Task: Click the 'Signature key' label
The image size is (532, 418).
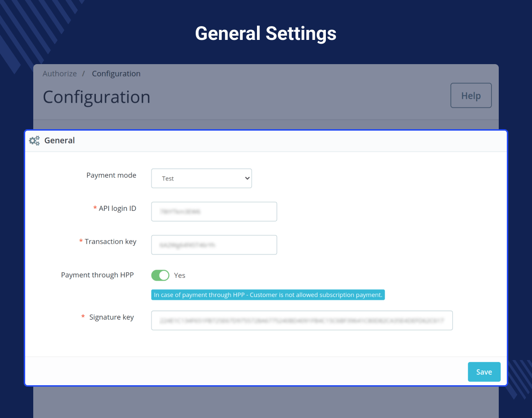Action: coord(112,317)
